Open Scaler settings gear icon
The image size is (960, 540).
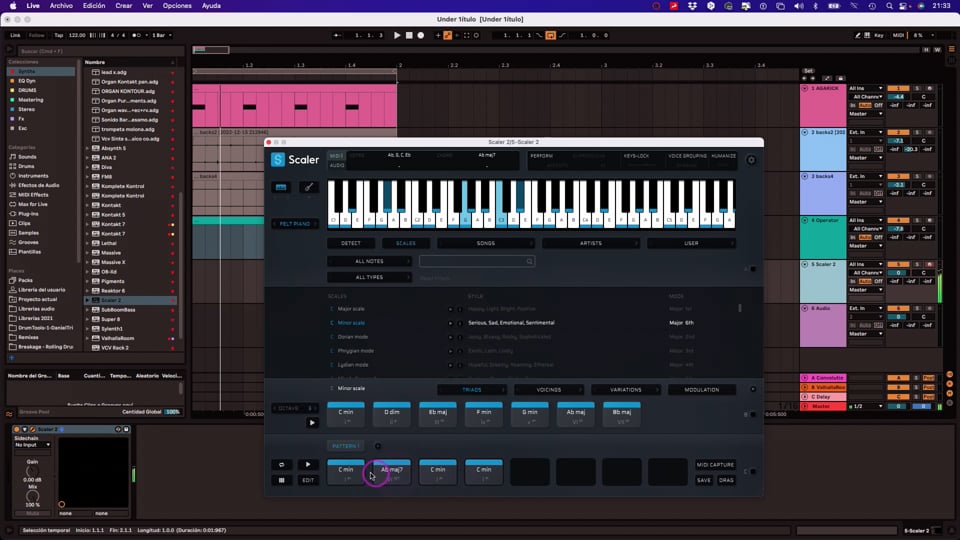pyautogui.click(x=751, y=160)
